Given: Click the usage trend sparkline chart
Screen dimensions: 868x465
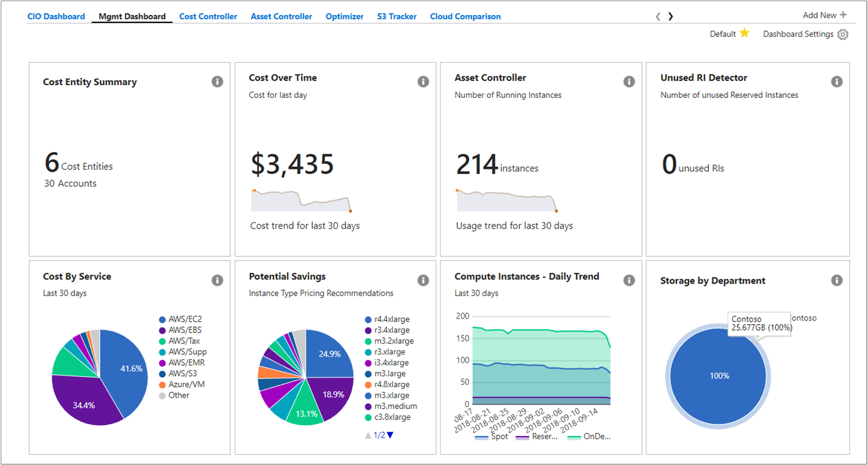Looking at the screenshot, I should coord(507,200).
